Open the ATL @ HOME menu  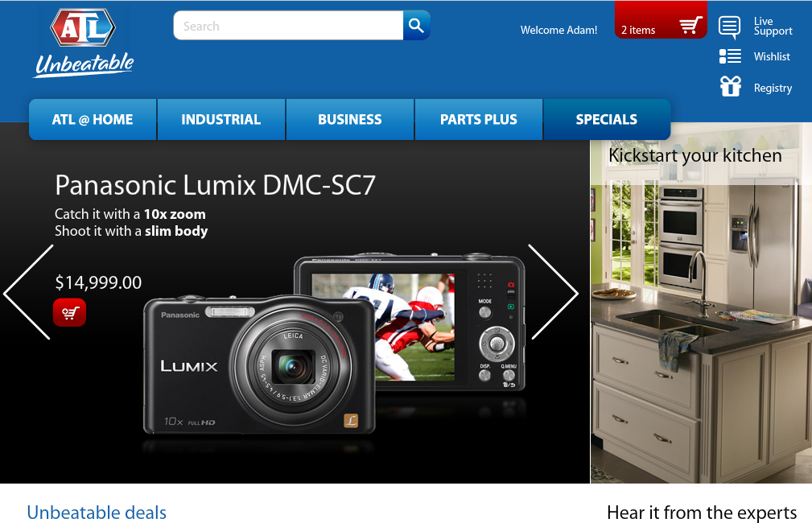93,120
